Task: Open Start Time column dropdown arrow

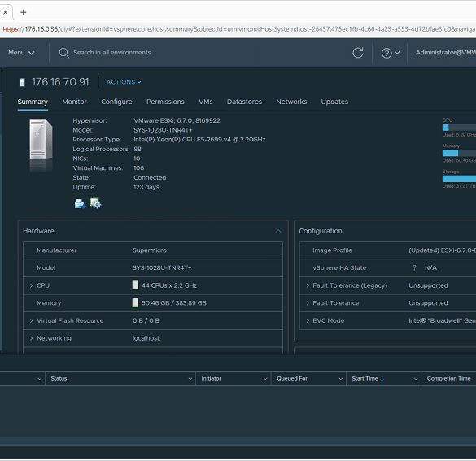Action: pos(416,379)
